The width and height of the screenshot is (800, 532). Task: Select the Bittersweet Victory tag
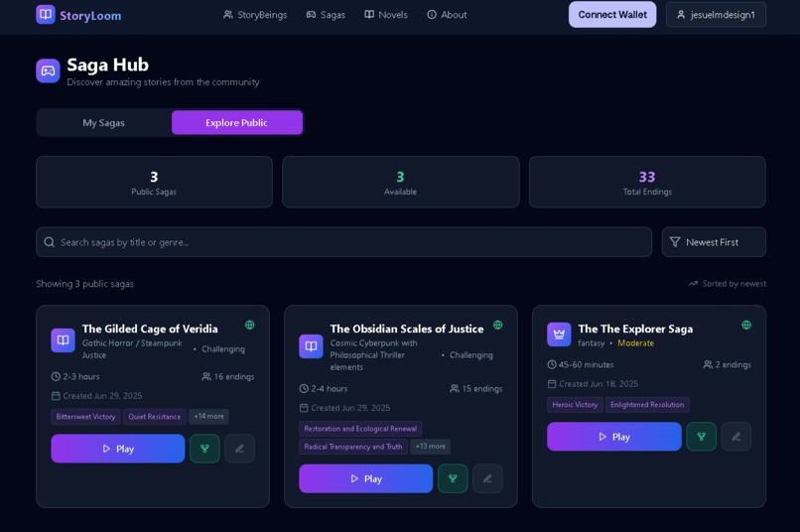tap(85, 417)
